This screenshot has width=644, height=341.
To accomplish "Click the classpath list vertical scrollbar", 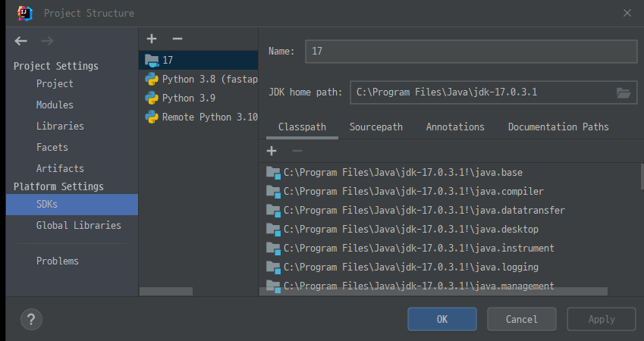I will pyautogui.click(x=642, y=176).
